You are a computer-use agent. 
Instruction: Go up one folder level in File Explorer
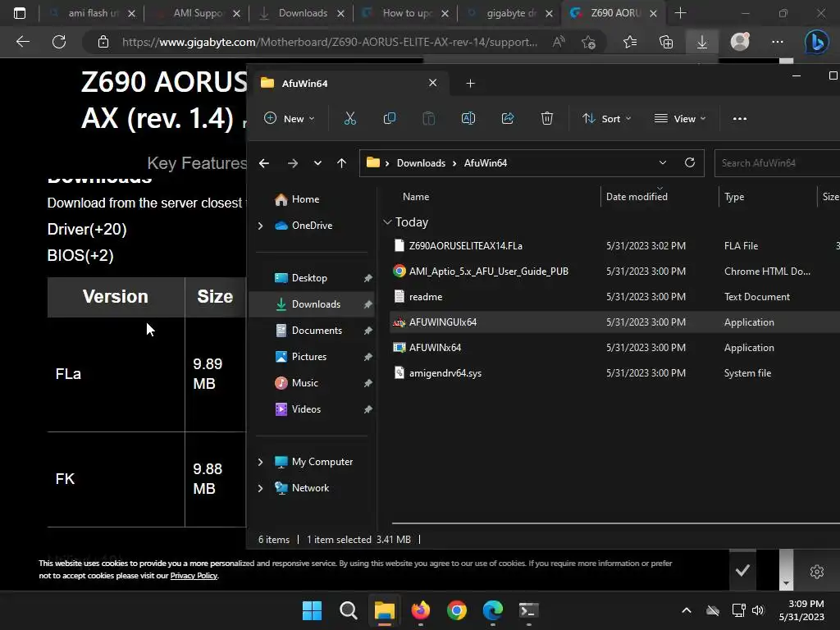click(342, 163)
